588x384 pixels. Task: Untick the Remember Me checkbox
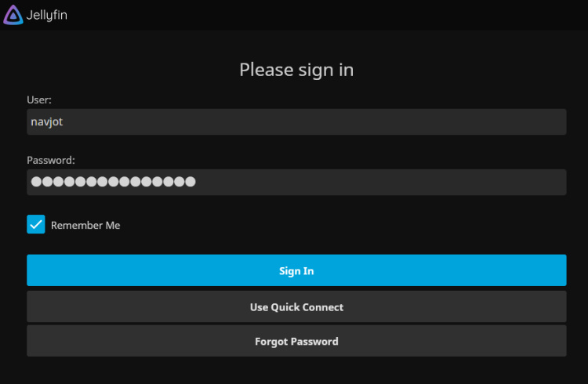click(x=36, y=225)
